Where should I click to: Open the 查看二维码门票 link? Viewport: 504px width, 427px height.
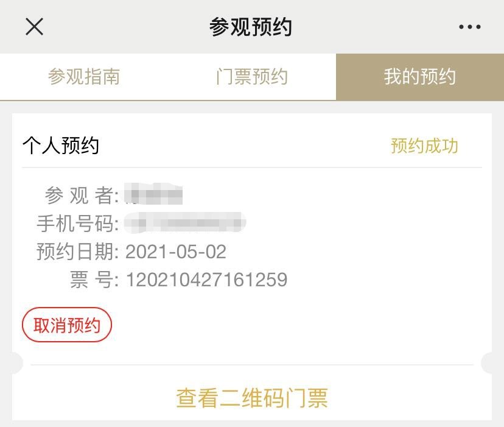coord(252,398)
